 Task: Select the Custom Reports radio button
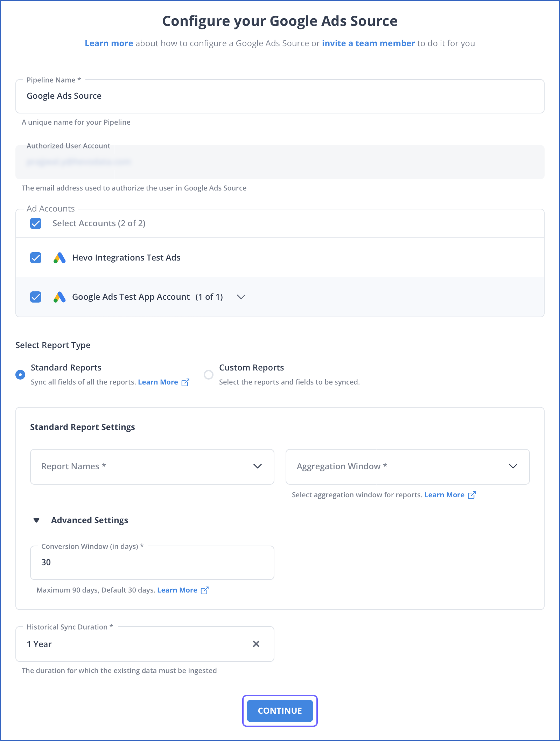pyautogui.click(x=209, y=374)
